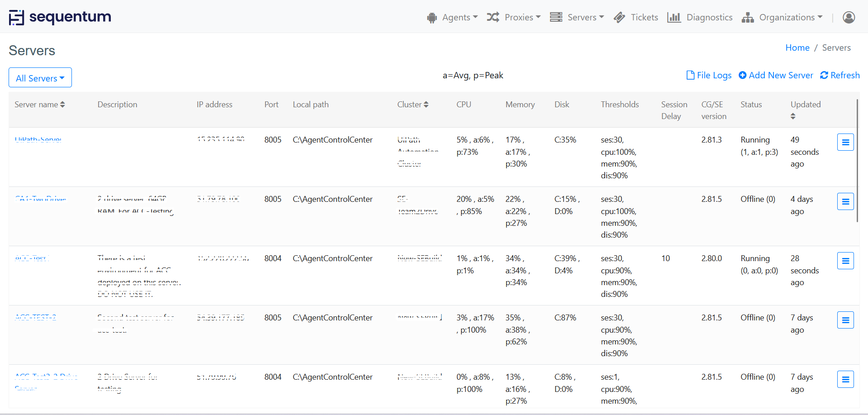Viewport: 868px width, 415px height.
Task: Expand the All Servers filter dropdown
Action: click(x=40, y=78)
